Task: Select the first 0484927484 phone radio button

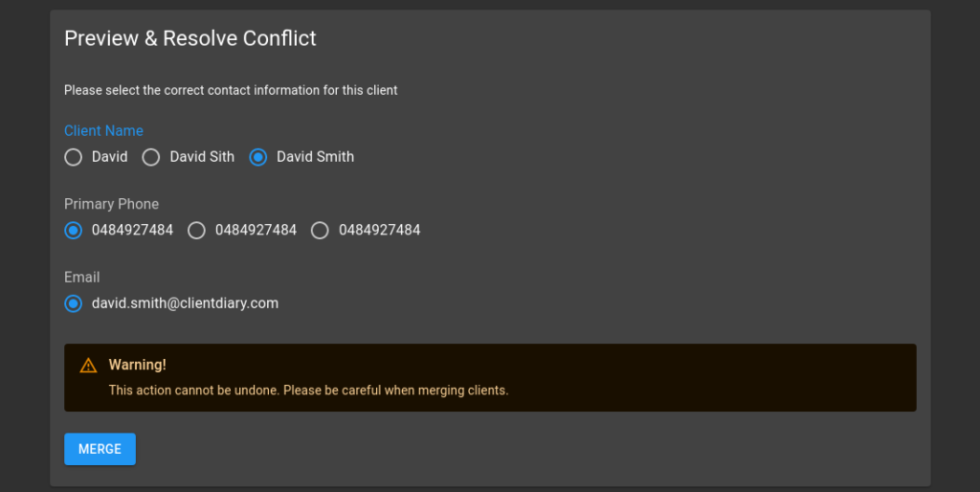Action: 73,230
